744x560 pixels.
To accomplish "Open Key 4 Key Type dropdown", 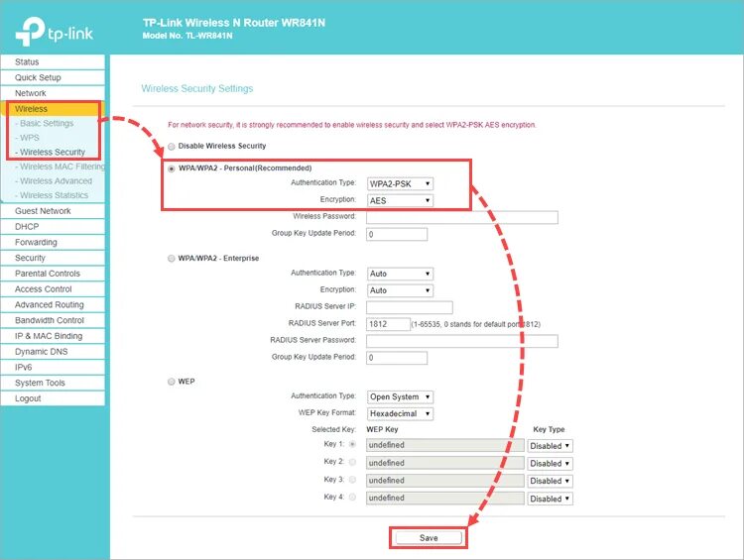I will (x=550, y=499).
